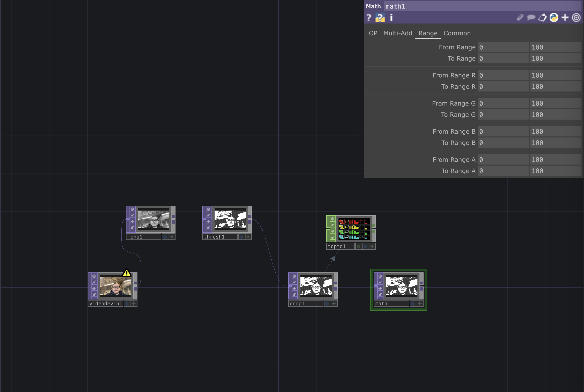Toggle the Python expression language icon in math1 parameters
Screen dimensions: 584x392
(554, 18)
